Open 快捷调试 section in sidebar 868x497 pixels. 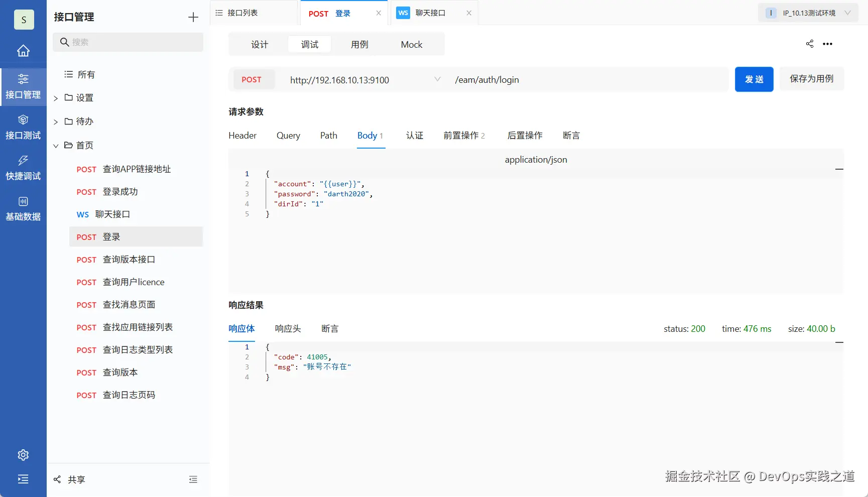pyautogui.click(x=23, y=168)
